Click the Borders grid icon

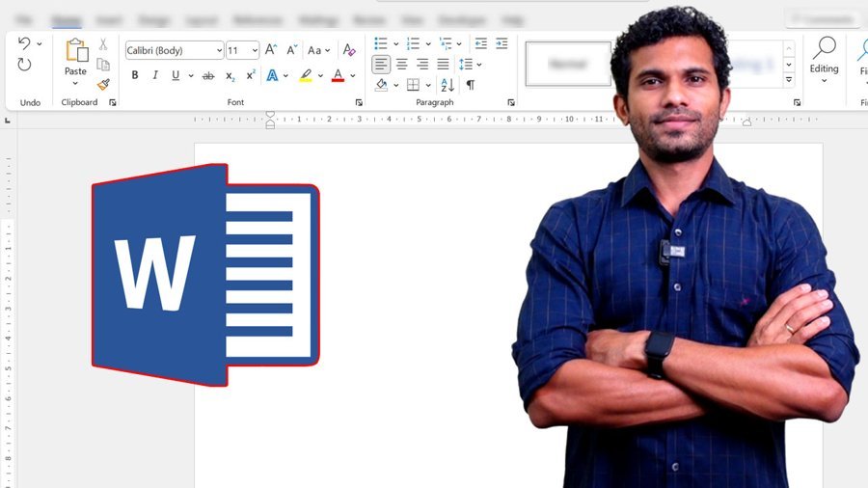(413, 85)
